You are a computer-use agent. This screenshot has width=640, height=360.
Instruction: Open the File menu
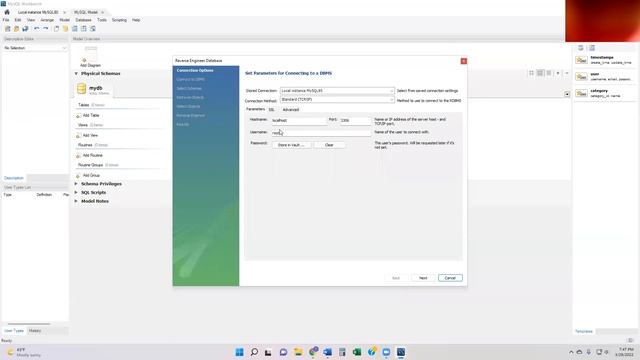click(6, 20)
